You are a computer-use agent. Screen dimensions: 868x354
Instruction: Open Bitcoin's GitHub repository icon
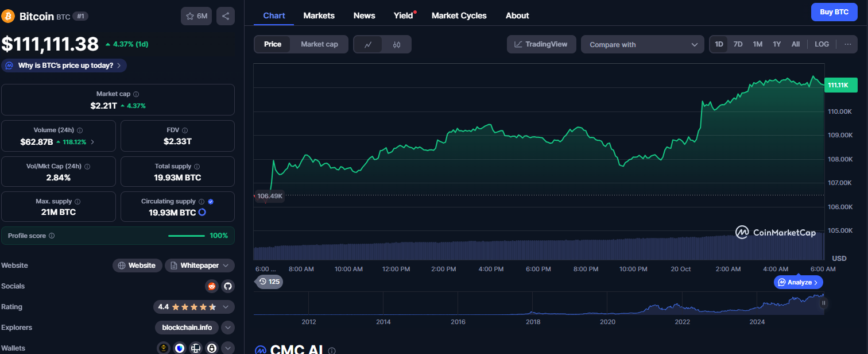[x=227, y=286]
